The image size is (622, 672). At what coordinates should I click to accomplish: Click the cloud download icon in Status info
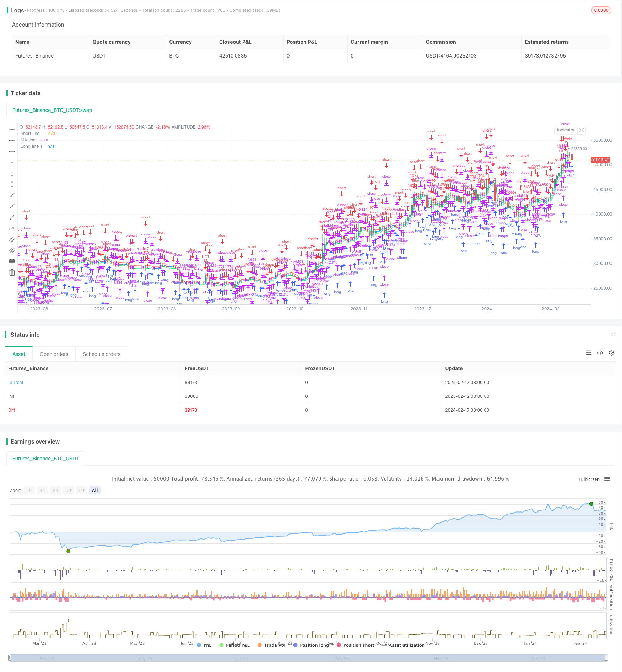[600, 353]
